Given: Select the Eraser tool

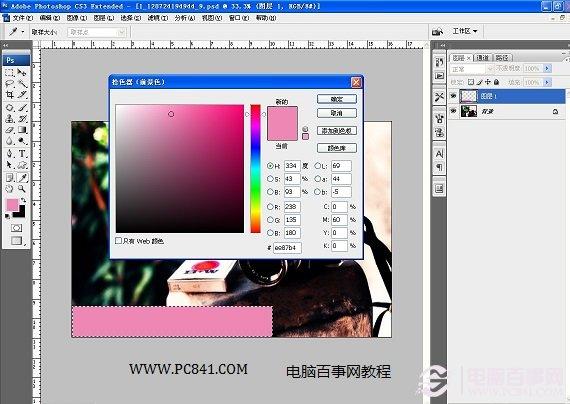Looking at the screenshot, I should click(10, 130).
